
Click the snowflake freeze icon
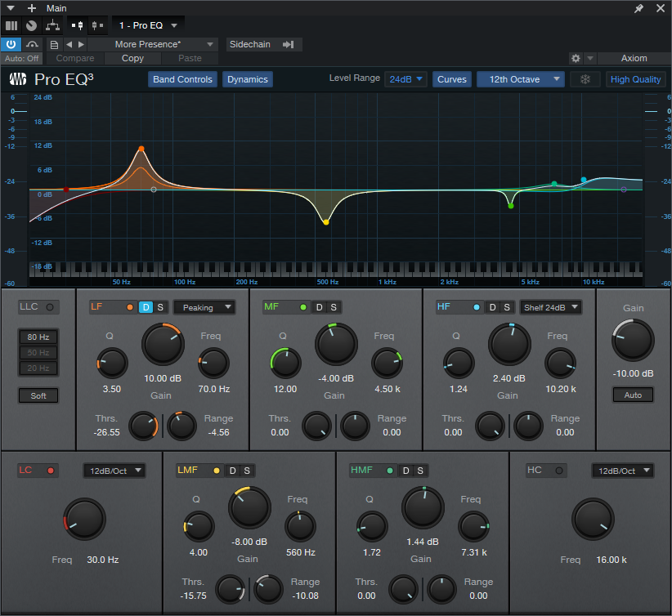pos(585,79)
